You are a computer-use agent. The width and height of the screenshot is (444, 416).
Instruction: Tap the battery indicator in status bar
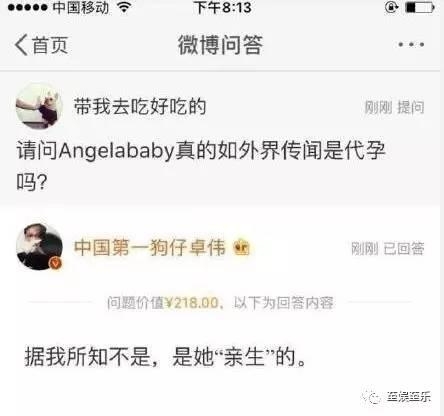point(420,7)
